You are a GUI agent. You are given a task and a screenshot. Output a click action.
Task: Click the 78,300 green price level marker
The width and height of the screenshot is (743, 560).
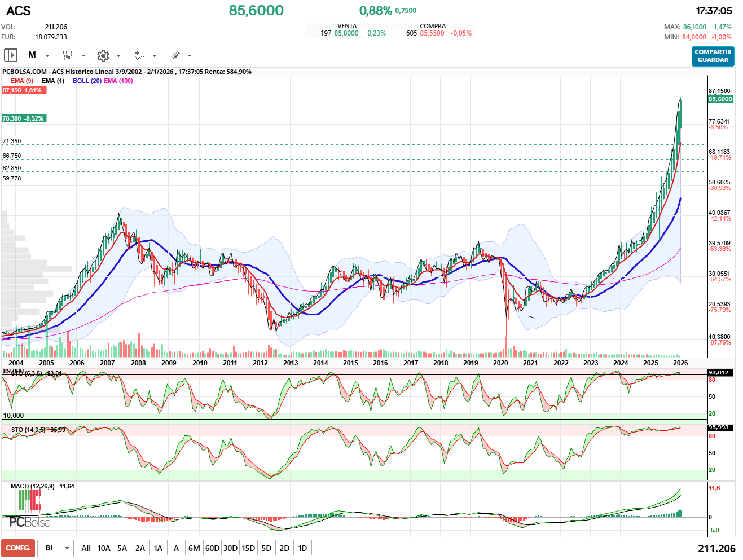coord(23,118)
